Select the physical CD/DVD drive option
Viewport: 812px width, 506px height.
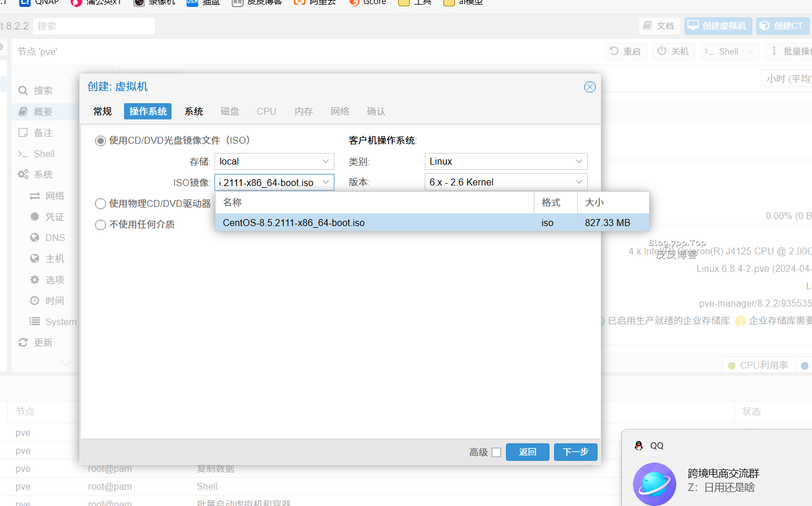tap(100, 203)
